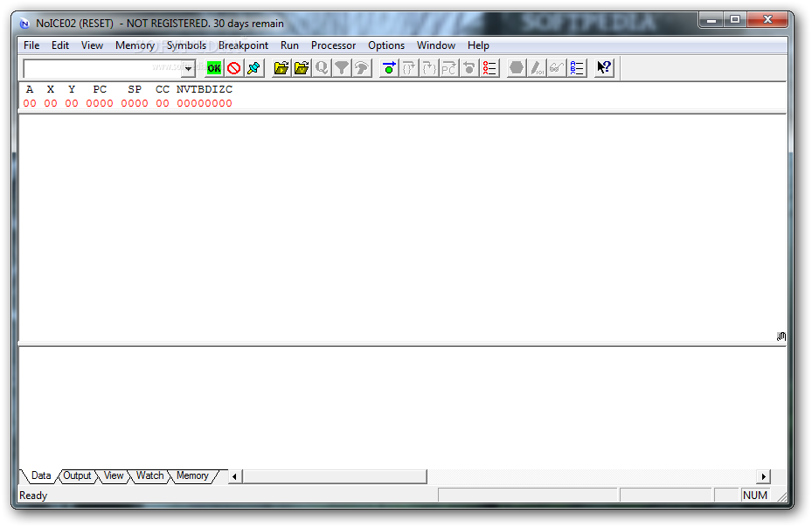
Task: Click the red breakpoint list icon
Action: coord(489,68)
